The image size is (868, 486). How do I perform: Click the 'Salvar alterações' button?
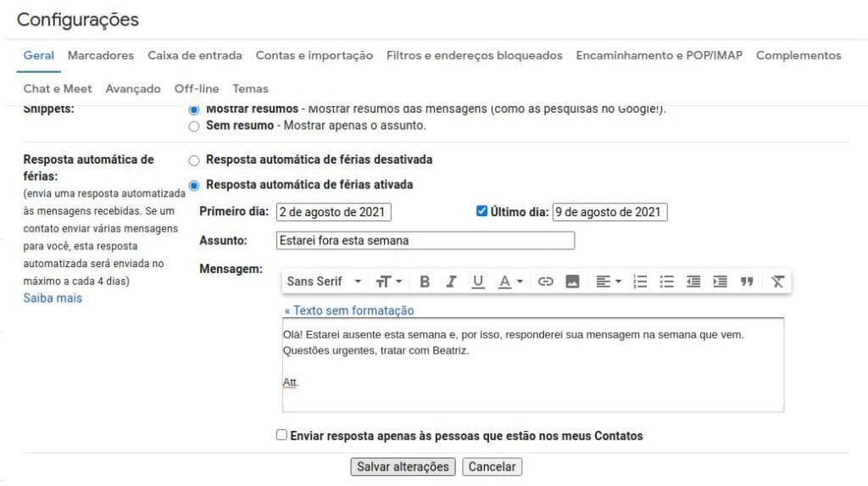click(x=403, y=466)
